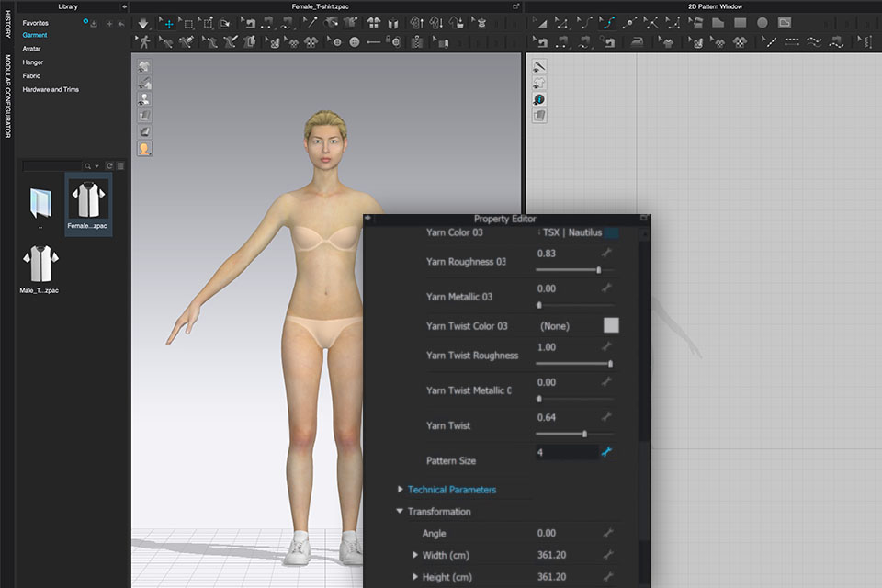Toggle the top display icon in 2D window
This screenshot has width=882, height=588.
539,66
